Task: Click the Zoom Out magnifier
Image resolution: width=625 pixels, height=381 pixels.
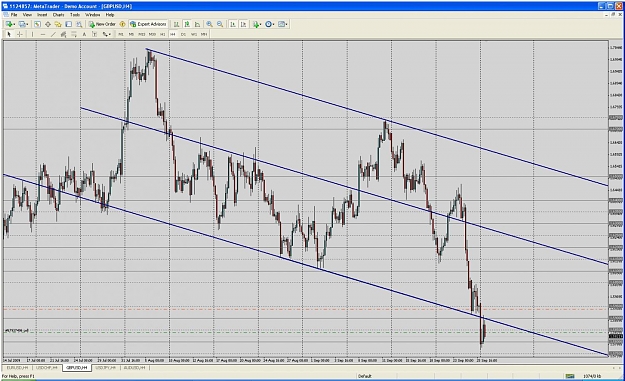Action: pyautogui.click(x=220, y=24)
